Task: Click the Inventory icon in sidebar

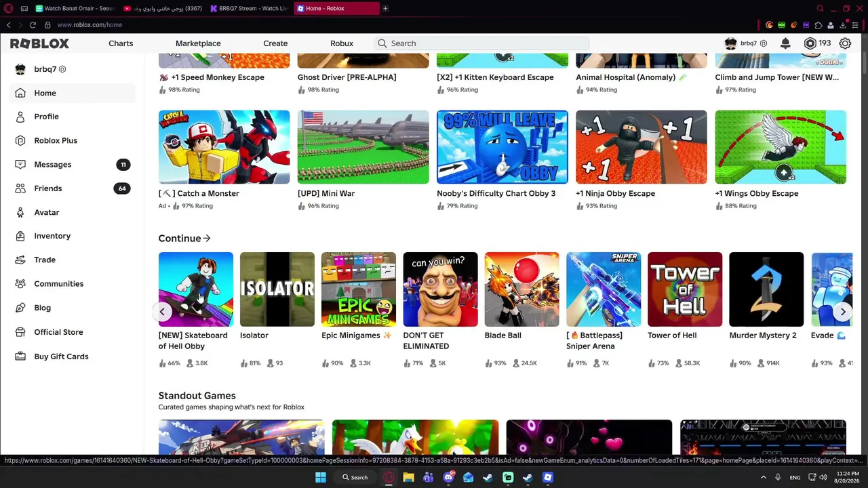Action: pos(20,236)
